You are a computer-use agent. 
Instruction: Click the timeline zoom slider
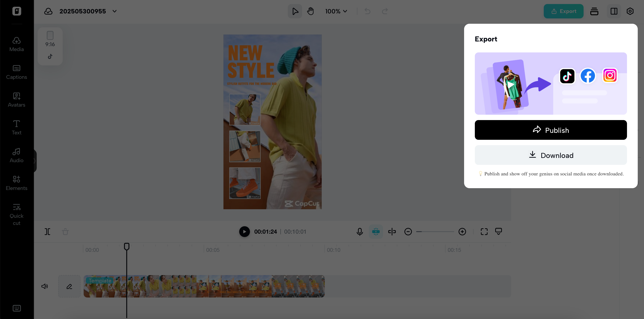pos(435,232)
